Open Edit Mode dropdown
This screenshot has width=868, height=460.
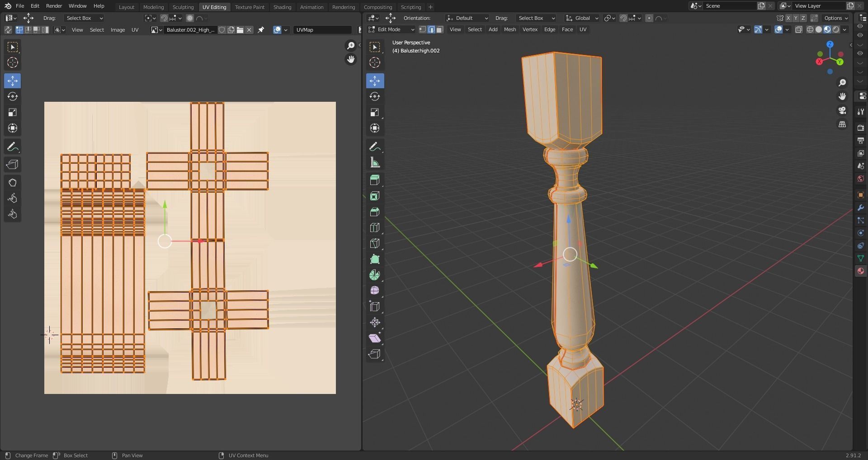point(391,29)
